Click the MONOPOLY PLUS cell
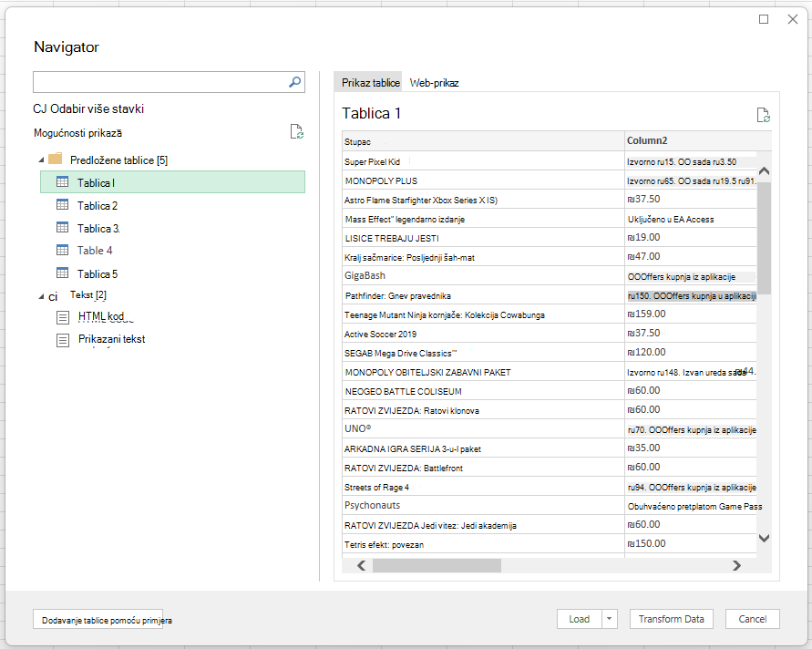This screenshot has width=812, height=649. tap(483, 180)
